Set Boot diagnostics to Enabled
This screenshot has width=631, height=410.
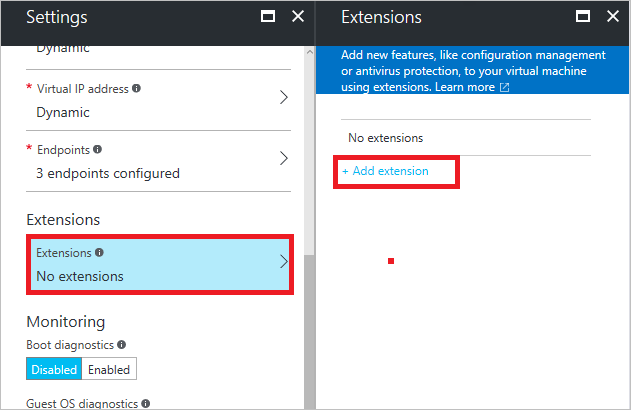[108, 369]
